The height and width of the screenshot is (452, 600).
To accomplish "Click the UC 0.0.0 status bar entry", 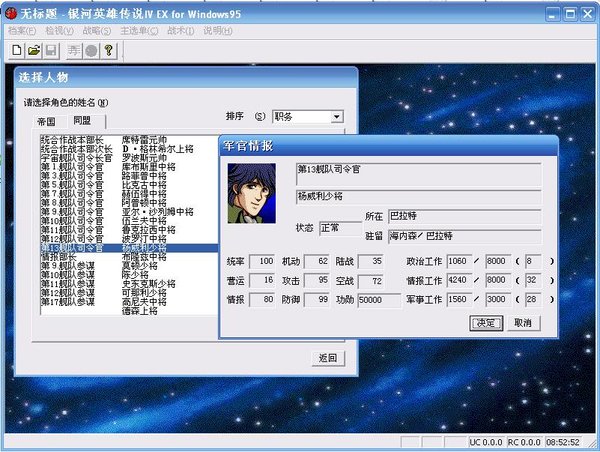I will click(486, 442).
